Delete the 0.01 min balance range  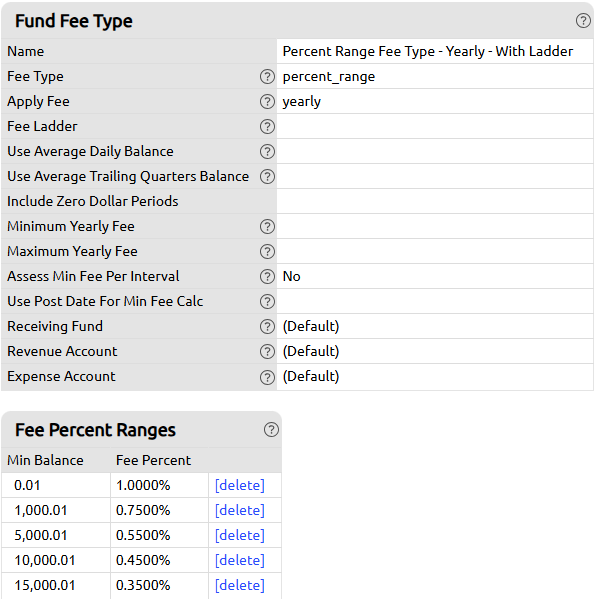[240, 486]
